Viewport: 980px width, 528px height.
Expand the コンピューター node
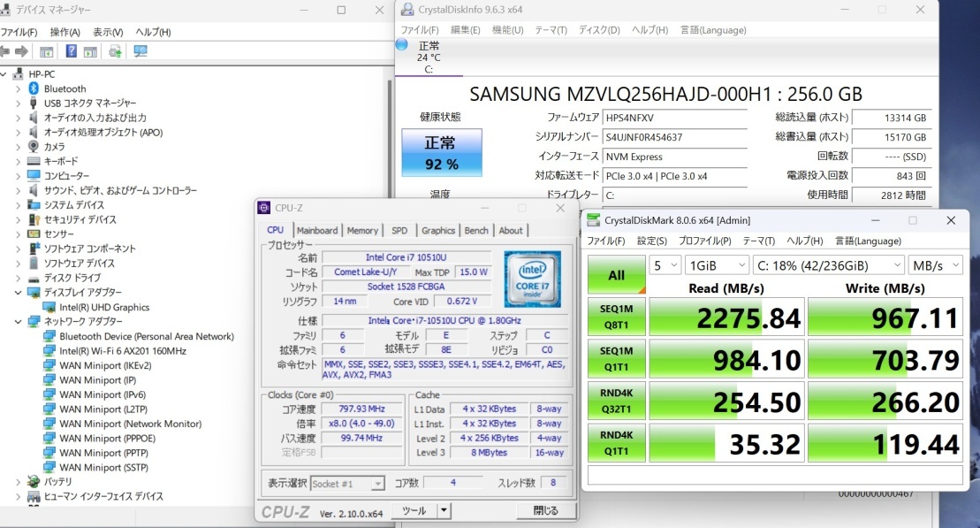point(19,176)
